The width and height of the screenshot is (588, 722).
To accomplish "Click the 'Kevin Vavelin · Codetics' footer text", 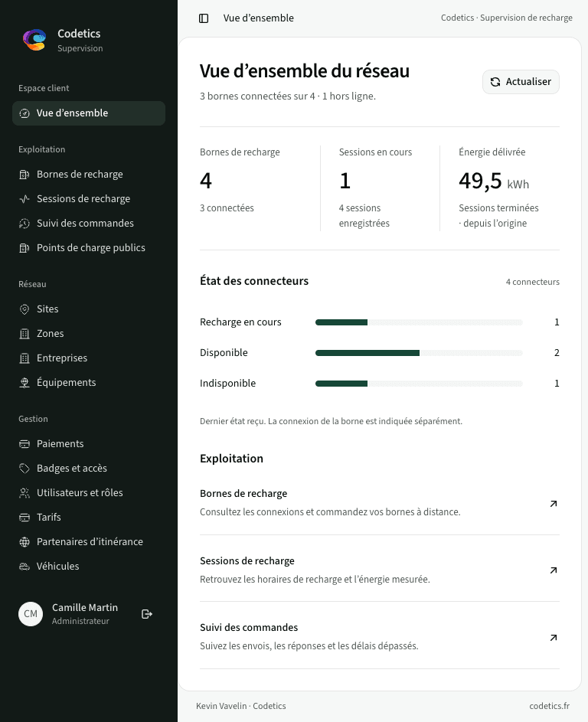I will pos(241,706).
